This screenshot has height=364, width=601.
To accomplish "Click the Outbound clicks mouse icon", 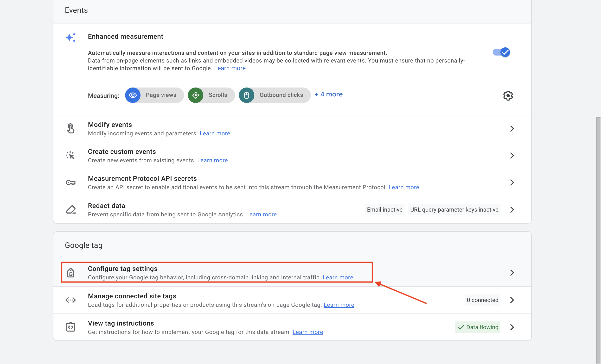I will [x=247, y=95].
